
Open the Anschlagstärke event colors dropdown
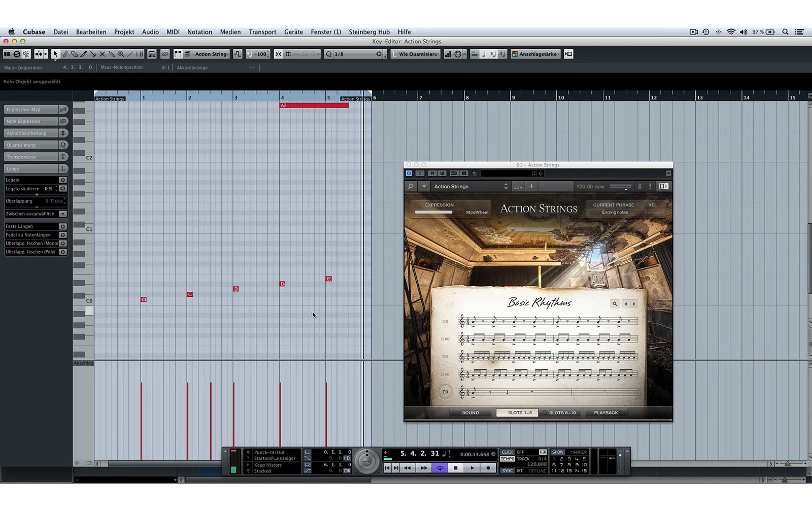pos(535,54)
